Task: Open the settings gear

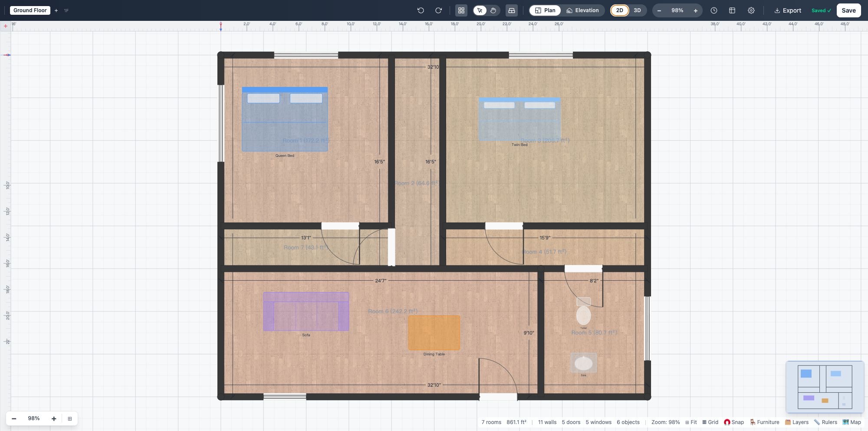Action: [751, 10]
